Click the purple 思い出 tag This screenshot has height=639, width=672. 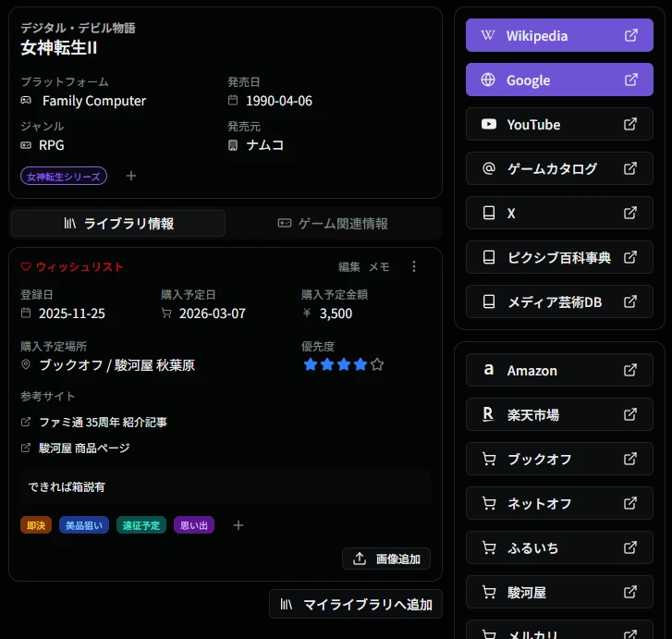194,525
